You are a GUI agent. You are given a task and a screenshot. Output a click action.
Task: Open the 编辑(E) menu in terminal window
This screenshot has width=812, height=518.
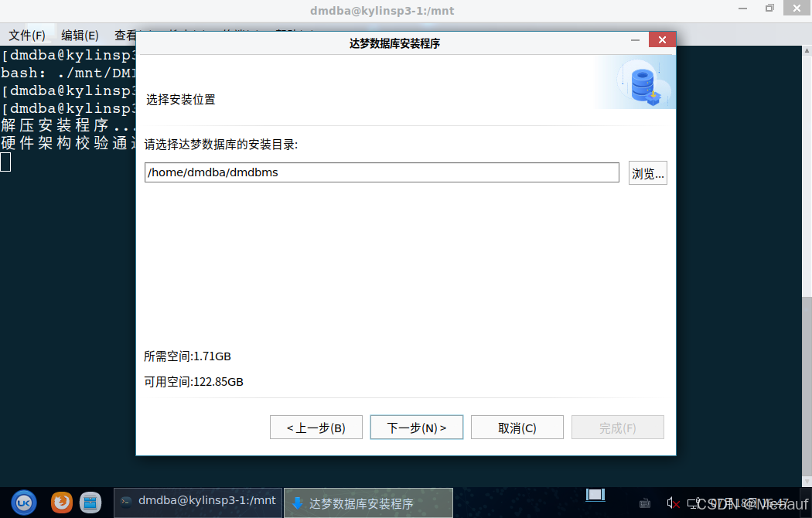point(80,36)
